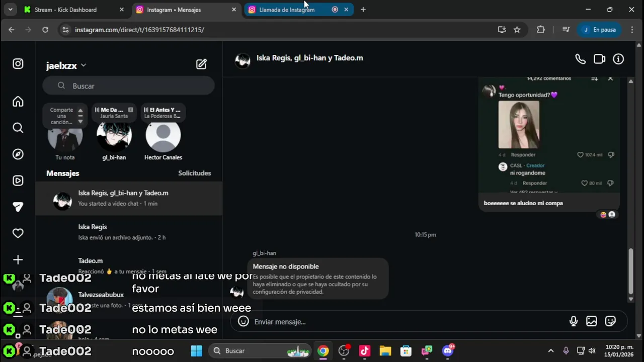
Task: Show hidden system tray icons chevron
Action: 551,351
